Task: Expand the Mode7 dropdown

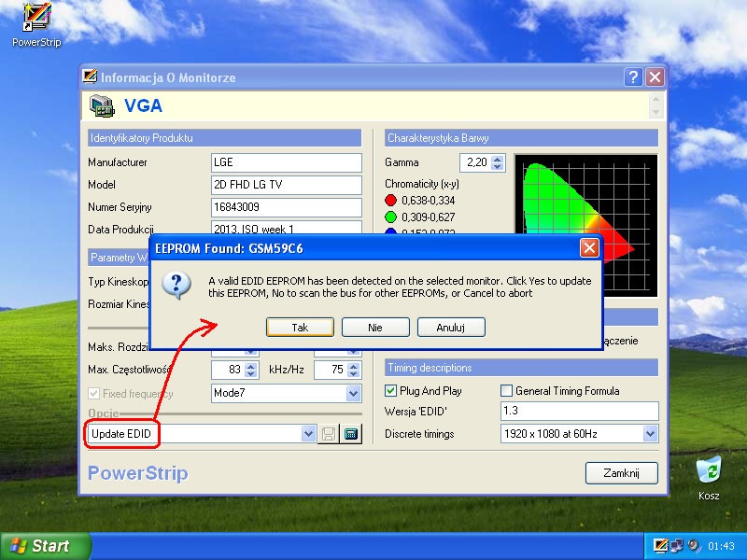Action: click(x=353, y=393)
